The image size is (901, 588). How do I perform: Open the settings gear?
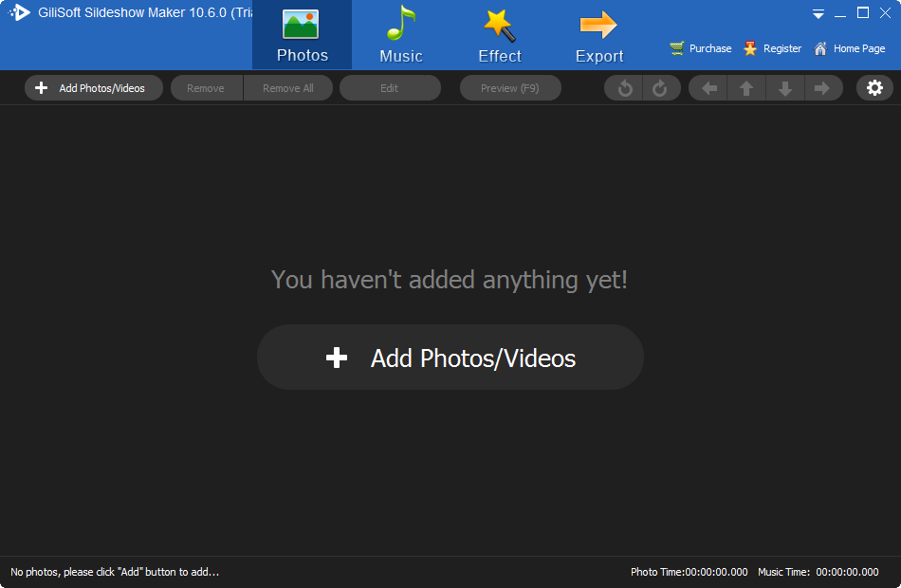point(874,87)
